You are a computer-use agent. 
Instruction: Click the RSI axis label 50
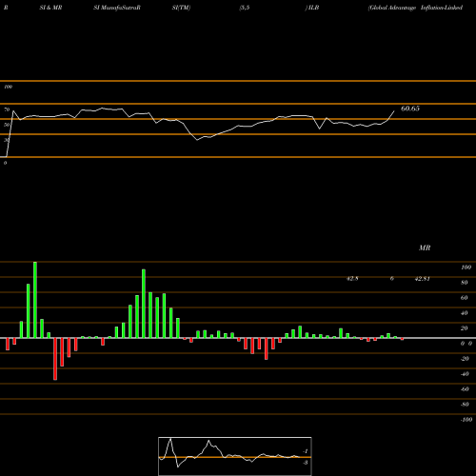tap(7, 125)
